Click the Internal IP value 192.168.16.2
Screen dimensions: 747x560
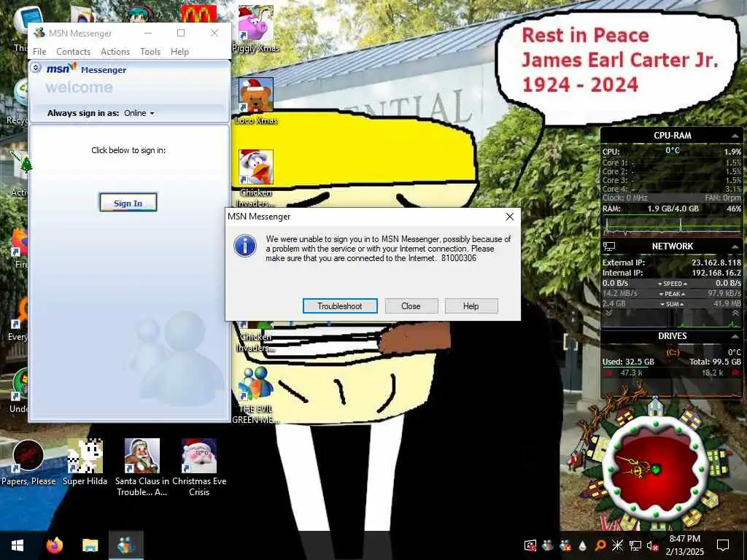[x=716, y=273]
